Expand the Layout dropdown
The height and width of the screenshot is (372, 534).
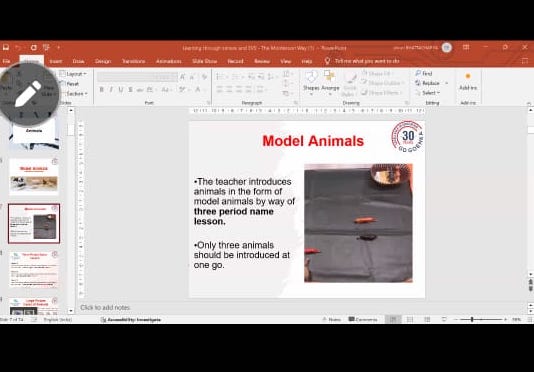[73, 74]
